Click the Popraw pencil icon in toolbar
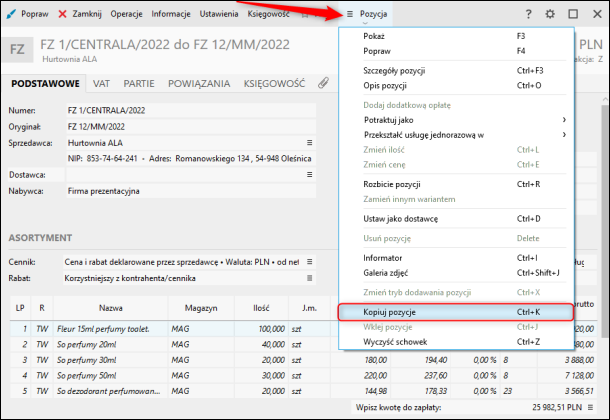Viewport: 610px width, 420px height. tap(11, 14)
